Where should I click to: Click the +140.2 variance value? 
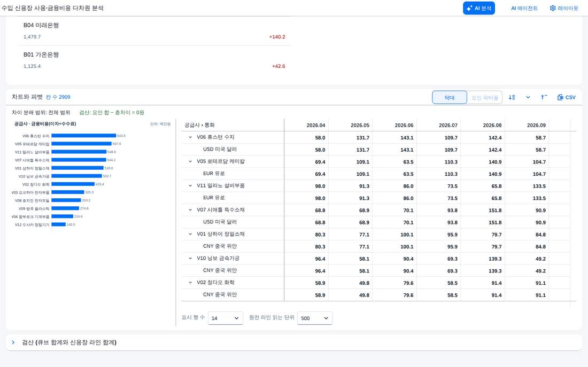pos(277,37)
